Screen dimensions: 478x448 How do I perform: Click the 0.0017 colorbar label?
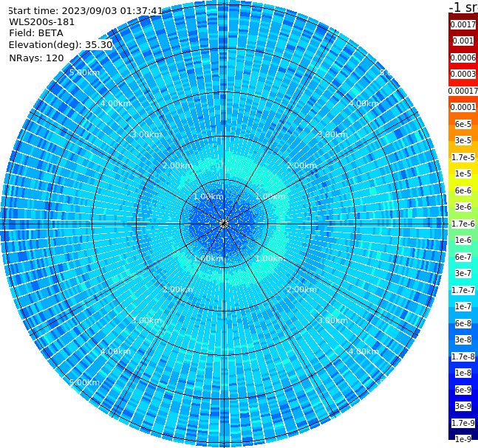(463, 24)
